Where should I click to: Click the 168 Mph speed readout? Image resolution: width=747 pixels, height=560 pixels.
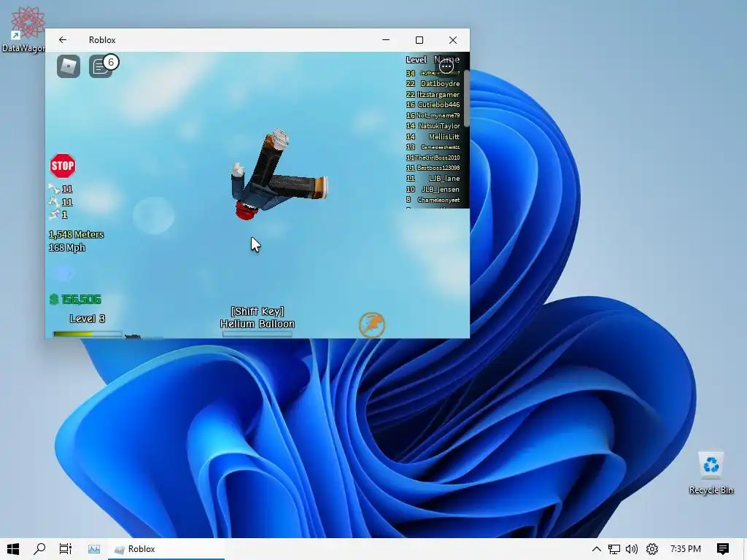tap(66, 248)
